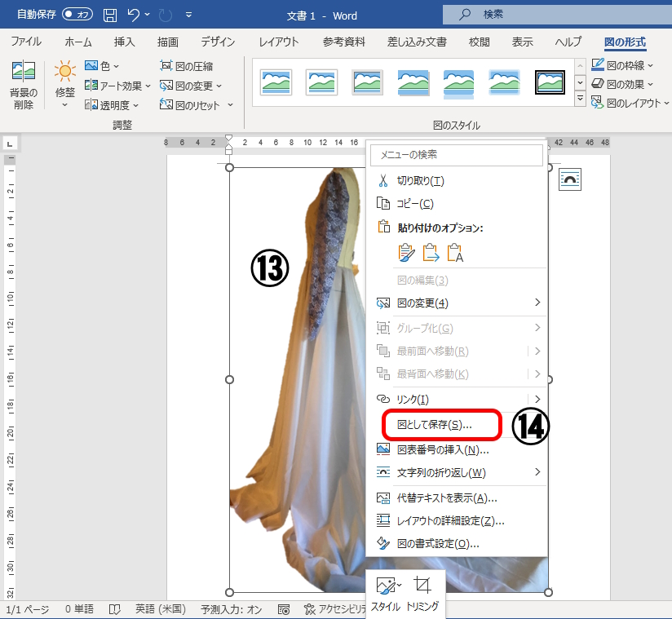Open the アート効果 dropdown
672x619 pixels.
click(118, 86)
